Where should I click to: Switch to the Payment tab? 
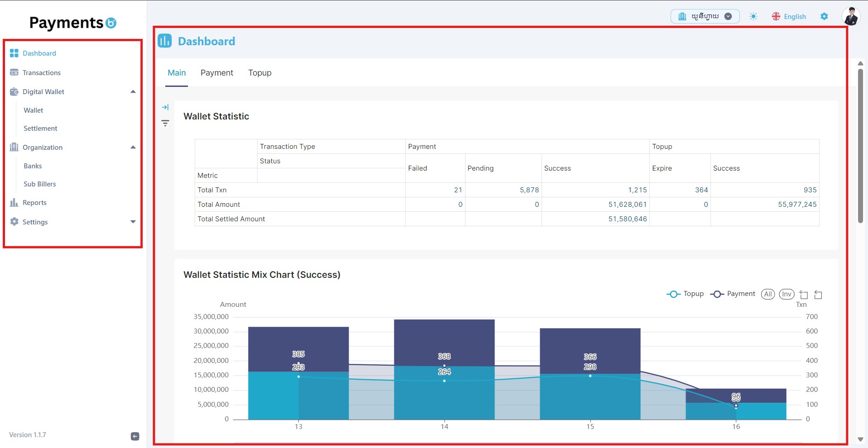pyautogui.click(x=217, y=73)
